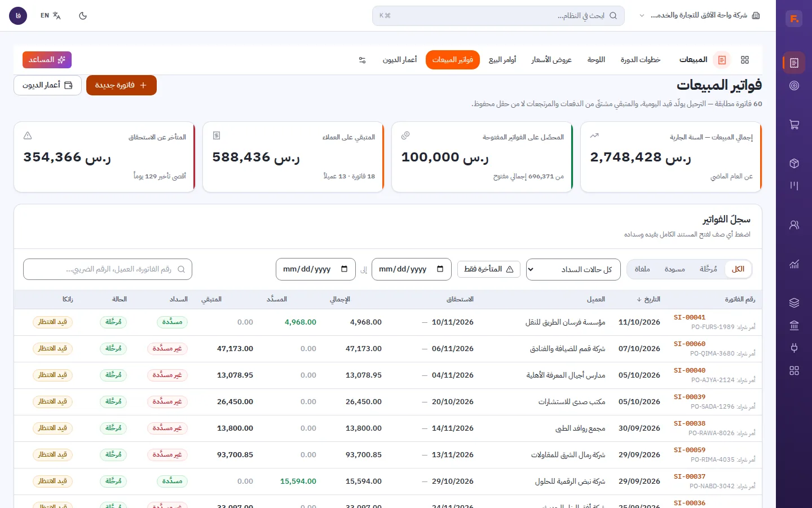Viewport: 812px width, 508px height.
Task: Click the outlined أعمار الديون button
Action: pyautogui.click(x=47, y=85)
